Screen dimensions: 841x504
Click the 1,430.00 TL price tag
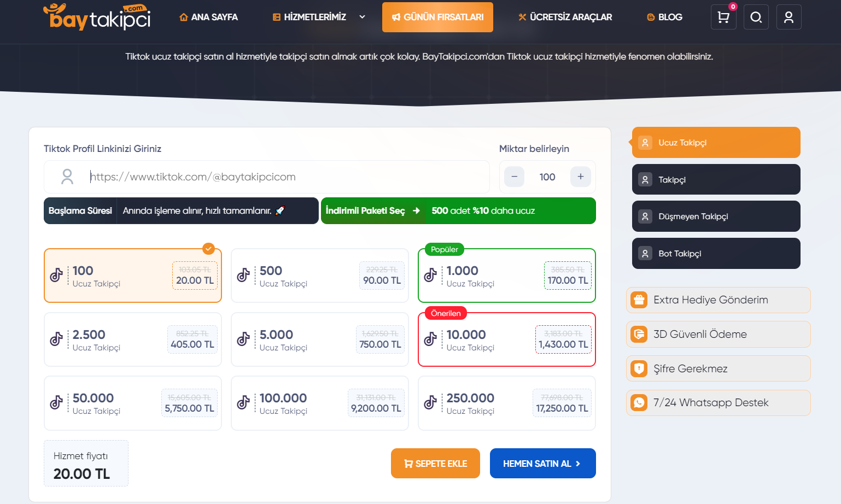tap(563, 339)
